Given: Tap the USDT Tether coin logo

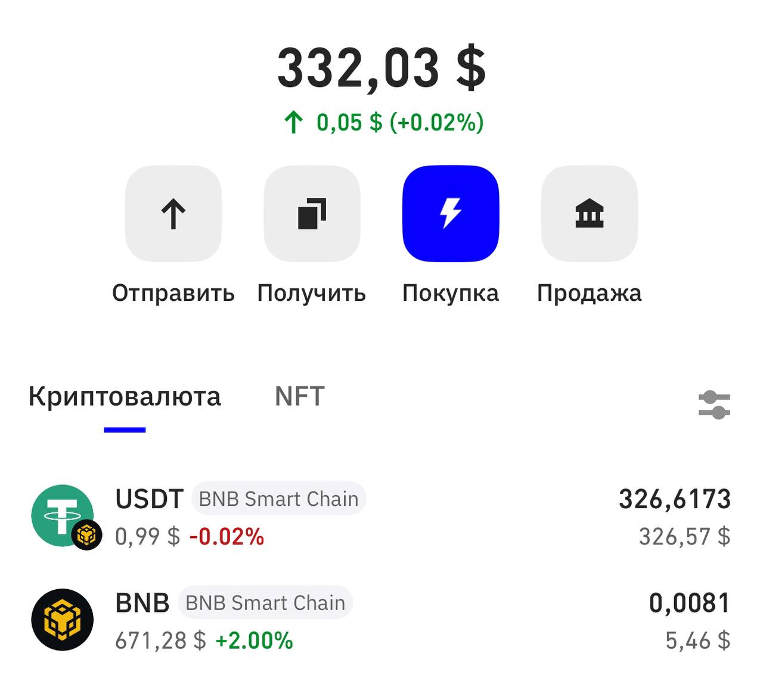Looking at the screenshot, I should coord(63,516).
